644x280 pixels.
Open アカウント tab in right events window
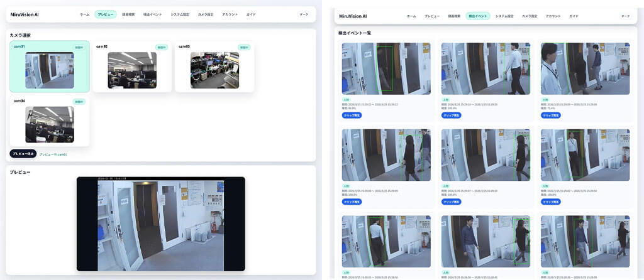553,16
